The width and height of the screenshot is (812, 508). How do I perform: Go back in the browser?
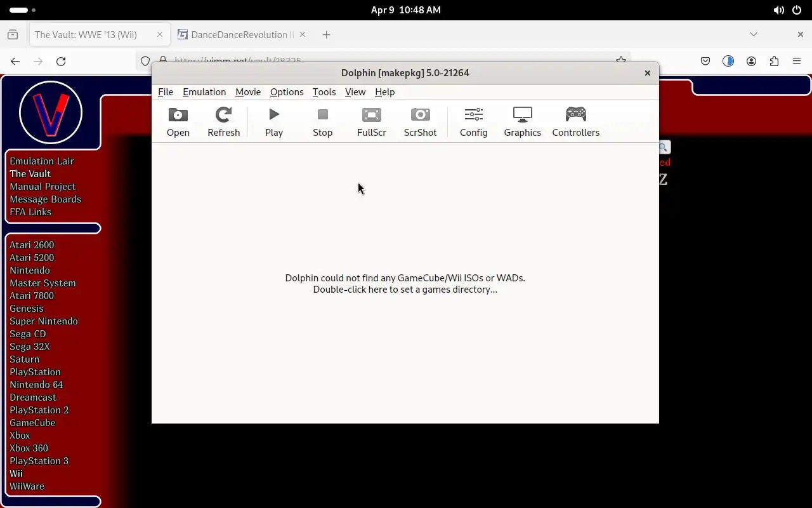[15, 62]
